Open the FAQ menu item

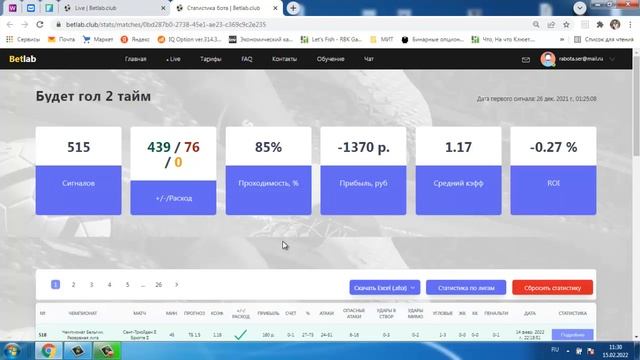coord(247,59)
